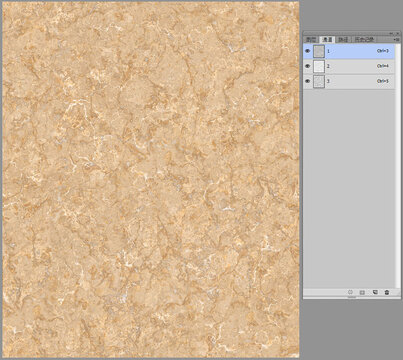Hide channel 1 via eye icon
Viewport: 403px width, 360px height.
[307, 51]
